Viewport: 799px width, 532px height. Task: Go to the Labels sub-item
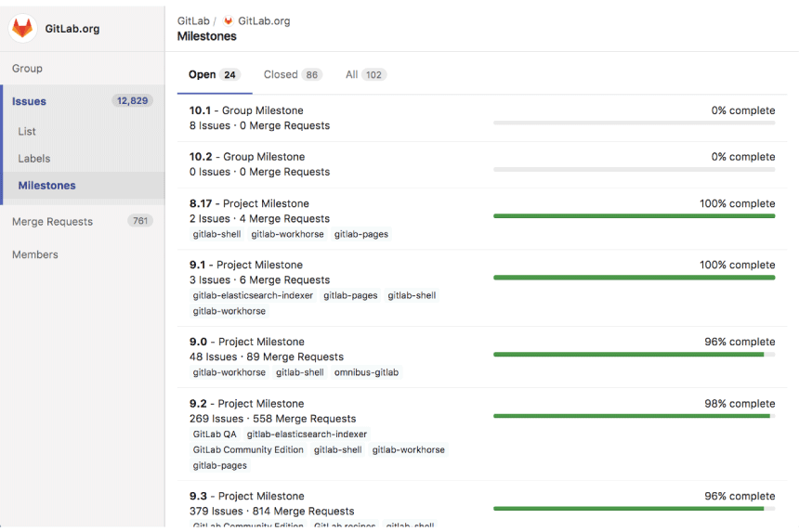click(x=34, y=159)
